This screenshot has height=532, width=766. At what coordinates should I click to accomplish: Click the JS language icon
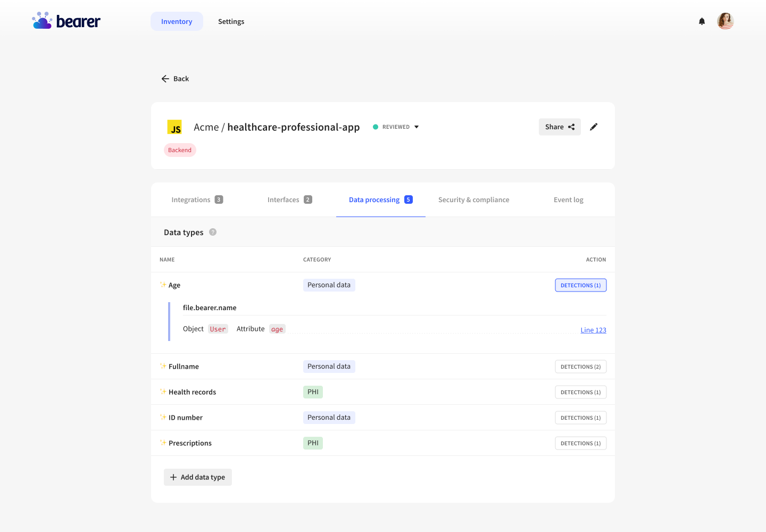[174, 127]
